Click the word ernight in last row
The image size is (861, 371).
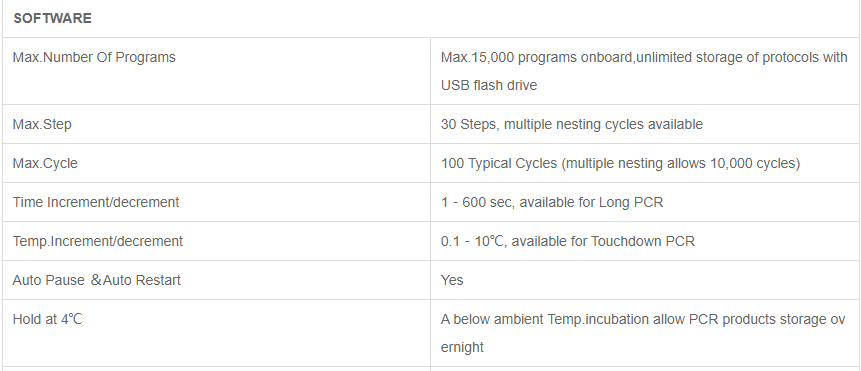pos(462,347)
